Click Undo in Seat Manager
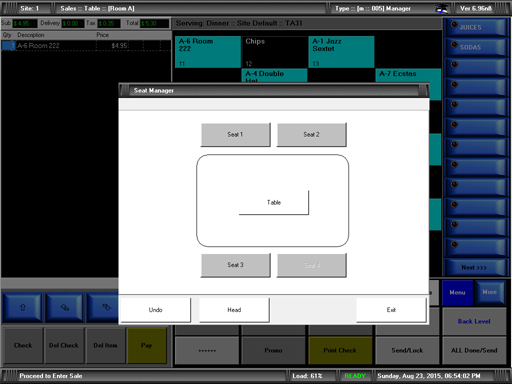The width and height of the screenshot is (512, 384). 155,310
